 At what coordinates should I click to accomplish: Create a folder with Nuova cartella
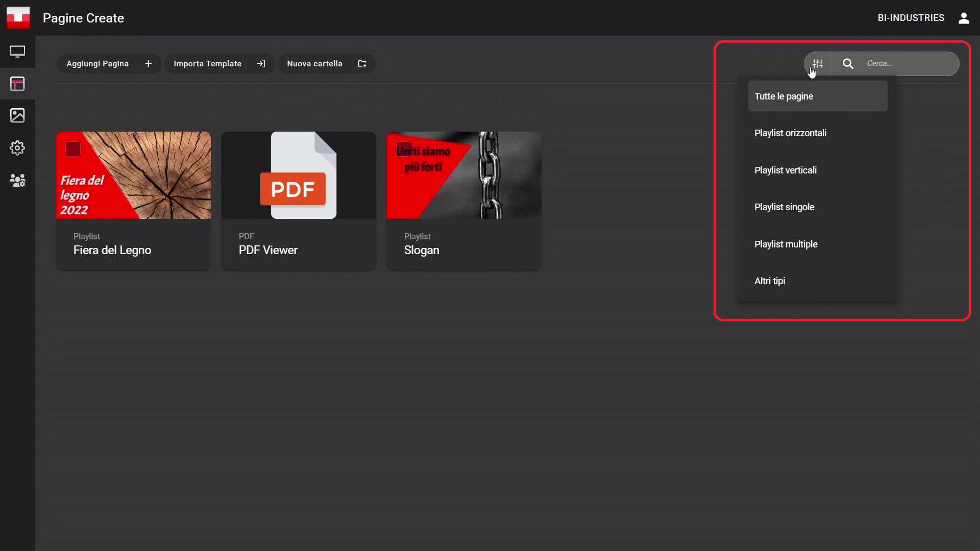coord(326,64)
